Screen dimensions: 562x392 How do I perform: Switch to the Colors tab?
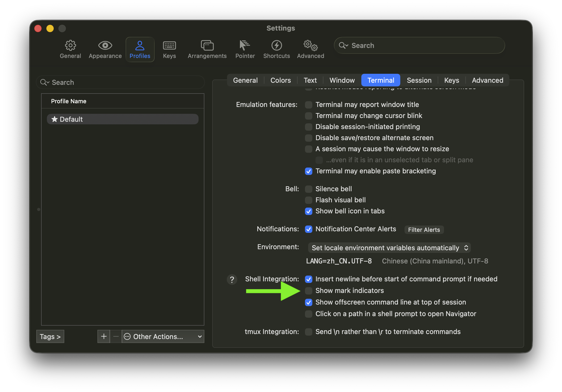tap(280, 80)
